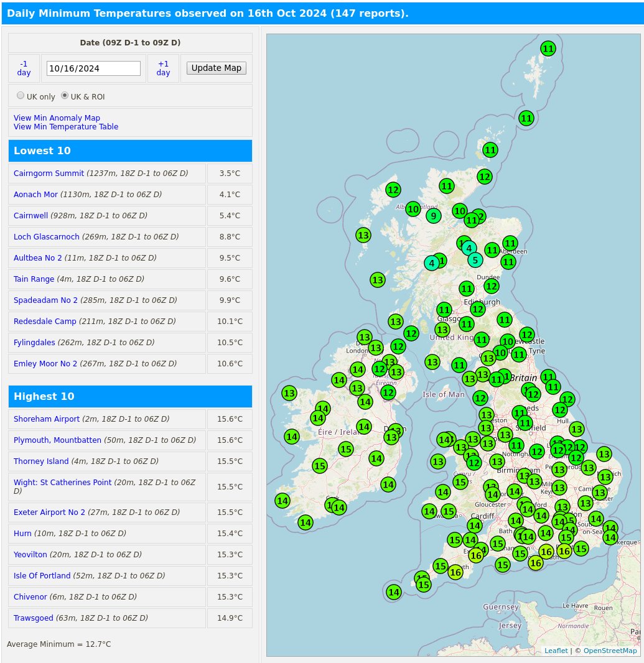Screen dimensions: 644x663
Task: Click the OpenStreetMap attribution link
Action: [610, 651]
